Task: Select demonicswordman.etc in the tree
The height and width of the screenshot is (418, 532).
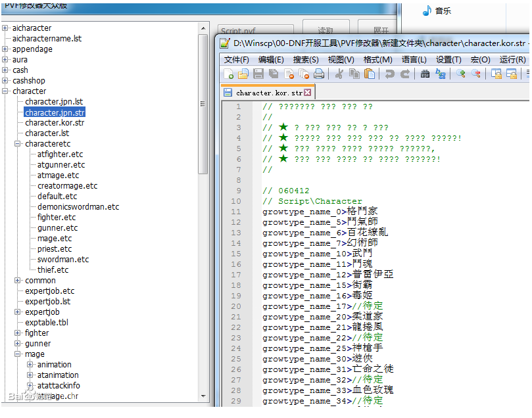Action: point(78,206)
